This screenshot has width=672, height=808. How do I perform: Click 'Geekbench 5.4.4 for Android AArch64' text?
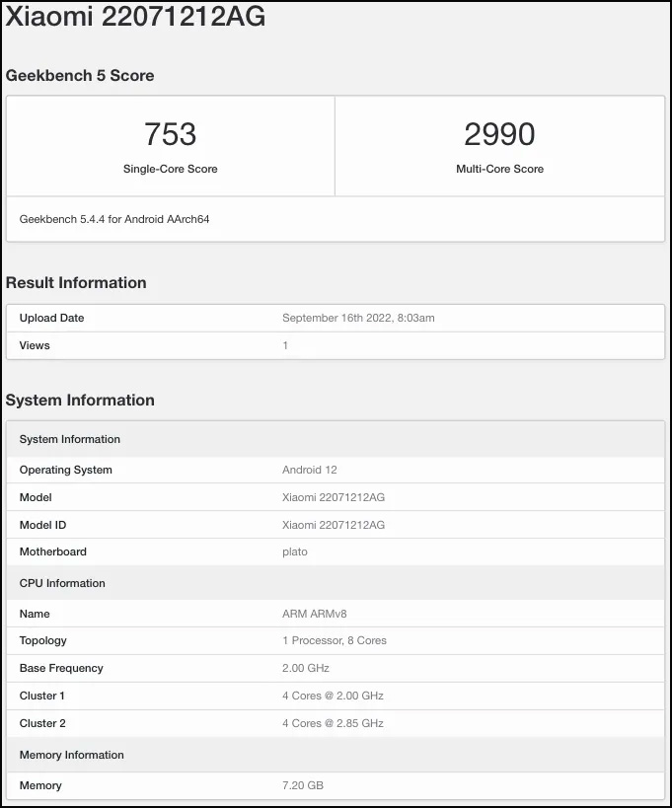pos(114,220)
